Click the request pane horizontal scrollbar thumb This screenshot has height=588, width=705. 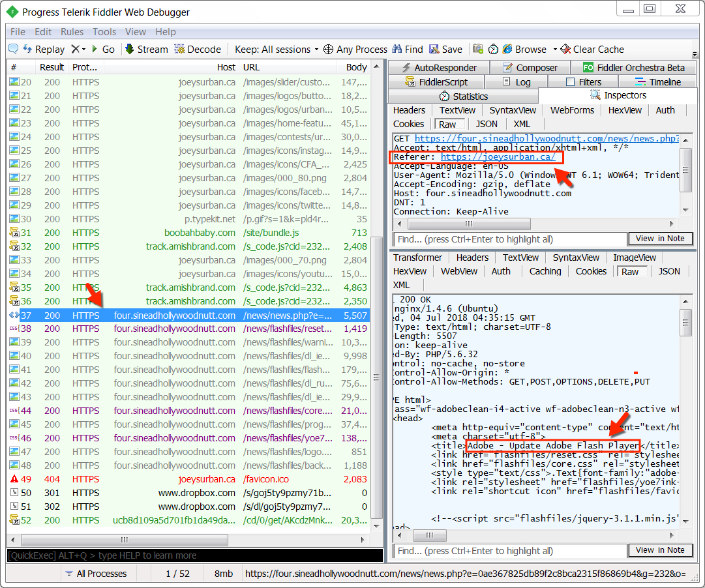(x=469, y=224)
